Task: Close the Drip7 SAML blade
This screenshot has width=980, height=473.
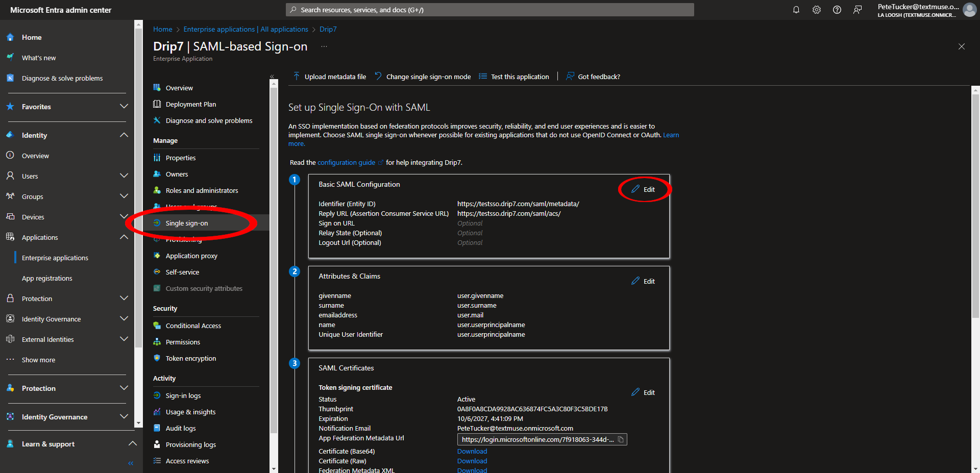Action: pyautogui.click(x=962, y=46)
